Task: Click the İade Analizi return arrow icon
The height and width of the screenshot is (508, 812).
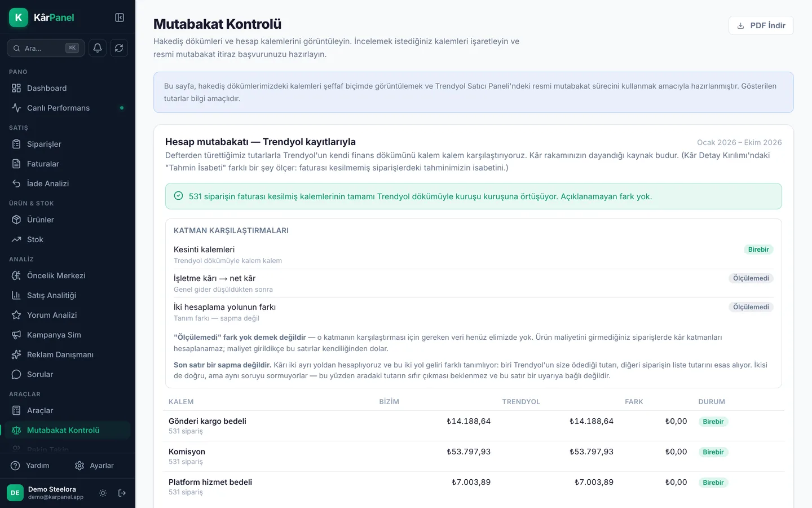Action: coord(16,183)
